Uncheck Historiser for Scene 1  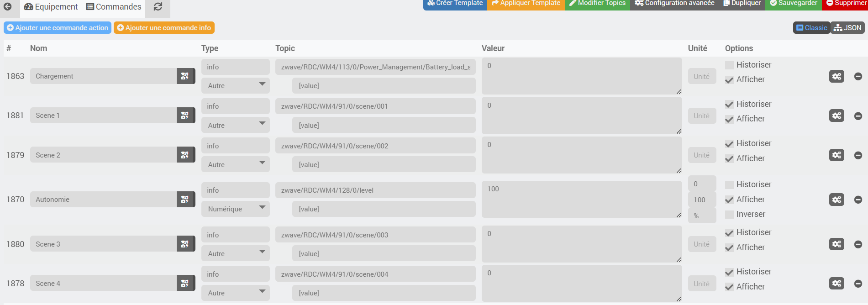tap(729, 105)
